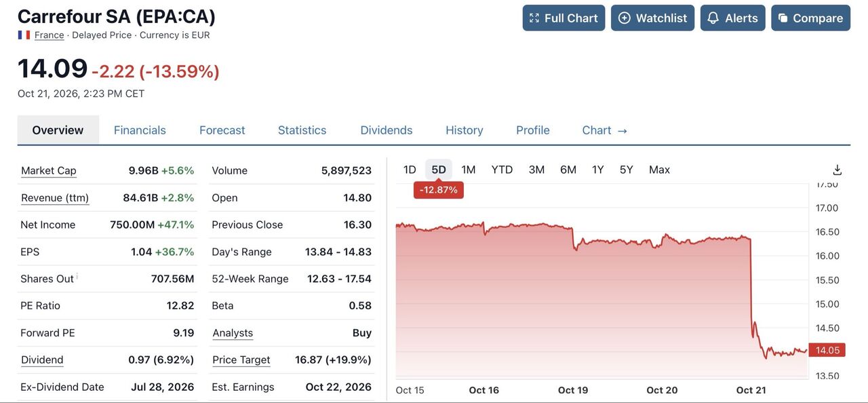Viewport: 868px width, 403px height.
Task: Click the 52-Week Range value
Action: pos(339,279)
